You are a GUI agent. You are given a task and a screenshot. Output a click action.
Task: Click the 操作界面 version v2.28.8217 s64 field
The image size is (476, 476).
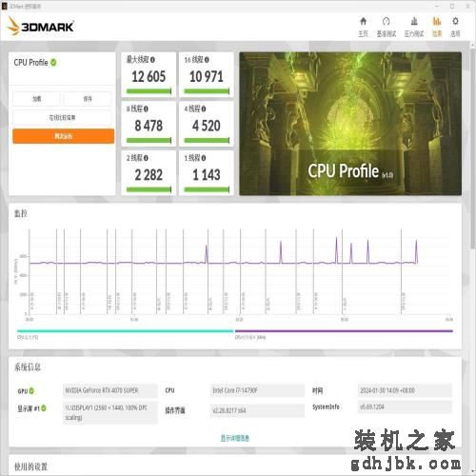tap(257, 410)
